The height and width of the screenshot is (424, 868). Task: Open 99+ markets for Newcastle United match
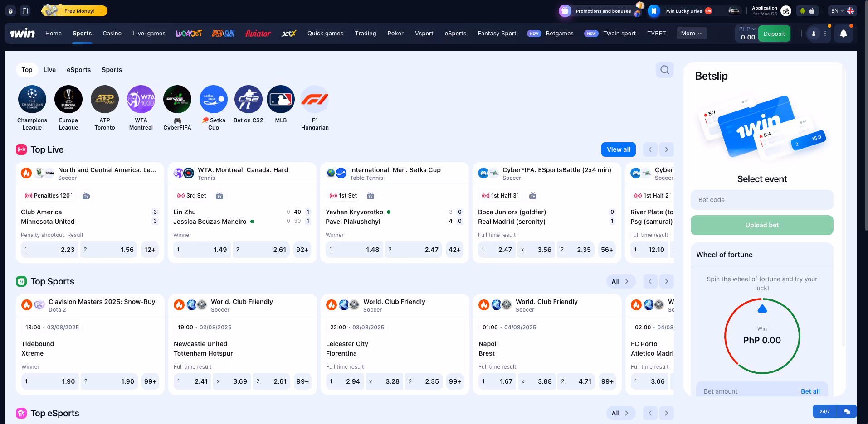(x=302, y=381)
